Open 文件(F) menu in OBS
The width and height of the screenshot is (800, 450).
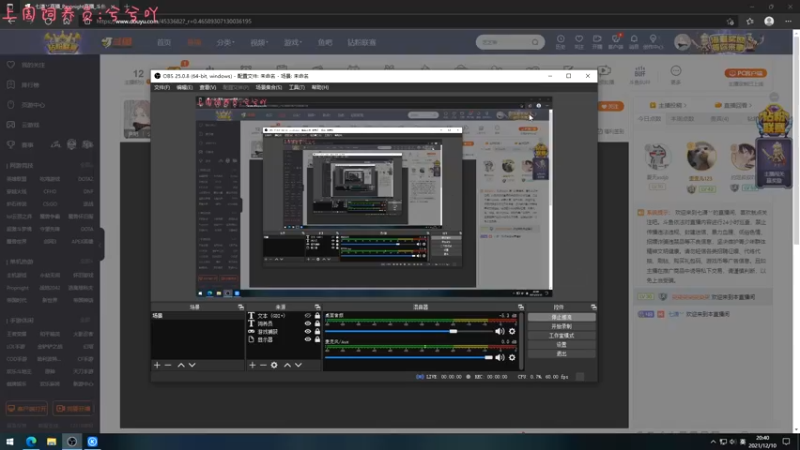pyautogui.click(x=162, y=88)
